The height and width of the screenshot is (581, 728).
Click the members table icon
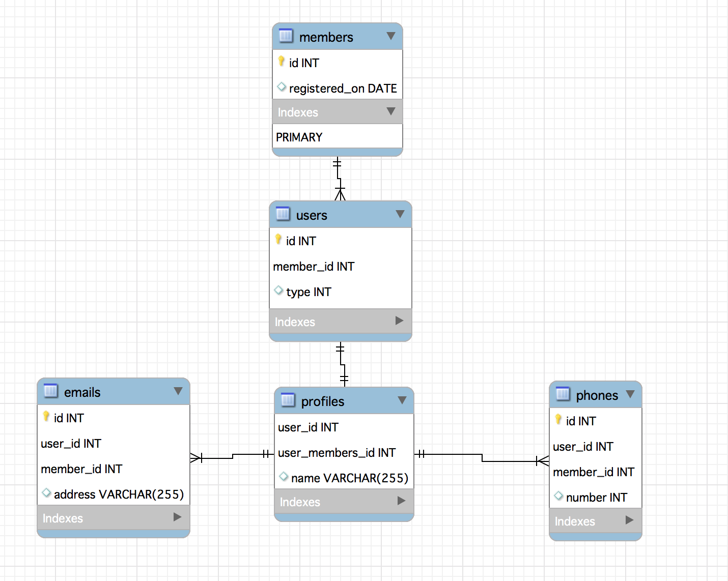(x=286, y=36)
